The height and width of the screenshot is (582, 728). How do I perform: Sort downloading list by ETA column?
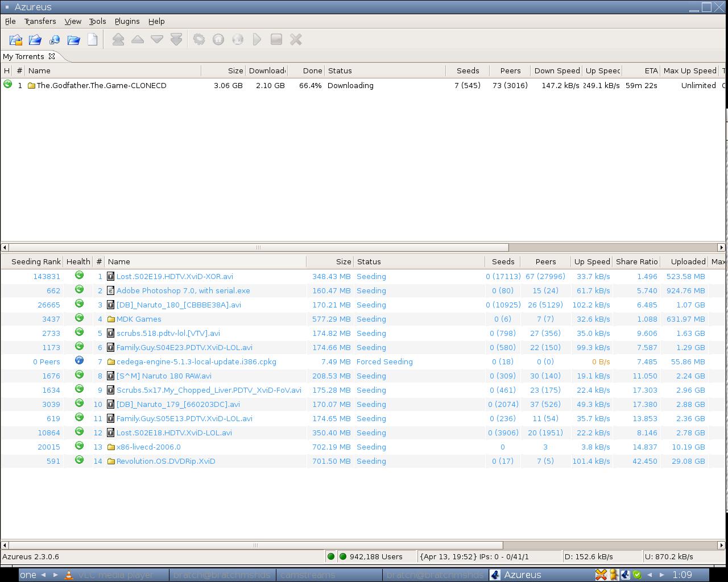pos(641,70)
